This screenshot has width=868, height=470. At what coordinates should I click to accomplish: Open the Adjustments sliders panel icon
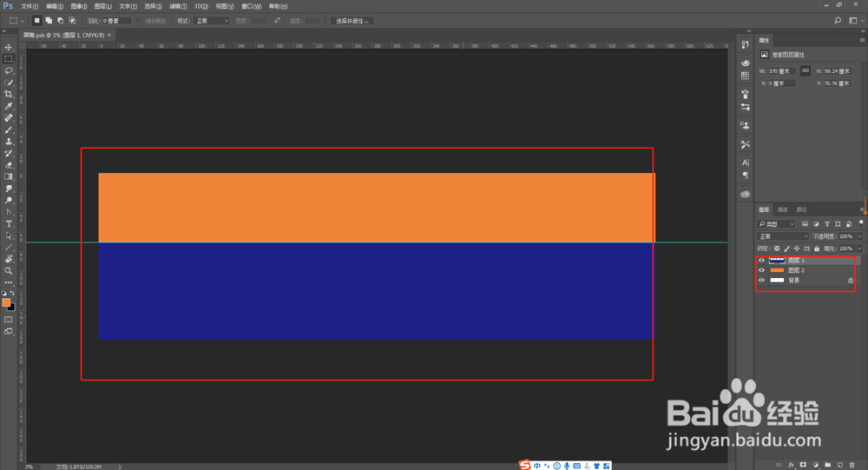(x=745, y=107)
